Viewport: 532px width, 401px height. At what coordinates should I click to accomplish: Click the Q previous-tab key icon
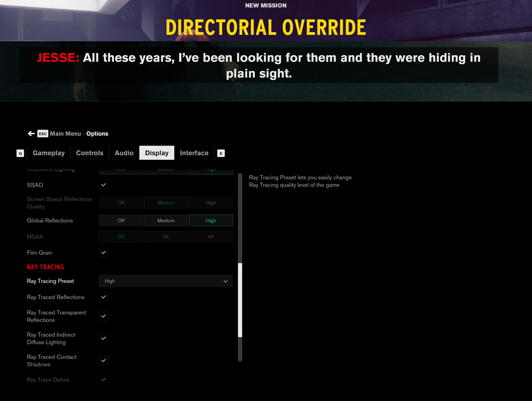tap(20, 153)
